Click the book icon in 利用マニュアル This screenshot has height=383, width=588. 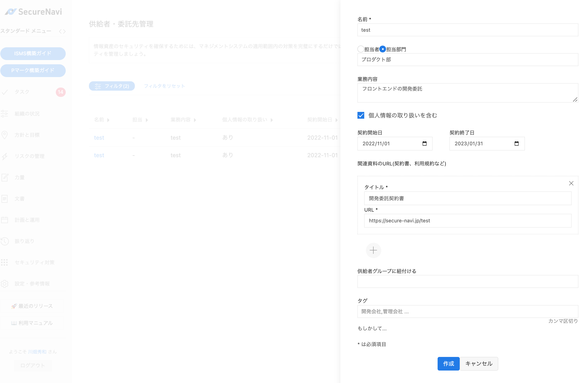point(14,323)
